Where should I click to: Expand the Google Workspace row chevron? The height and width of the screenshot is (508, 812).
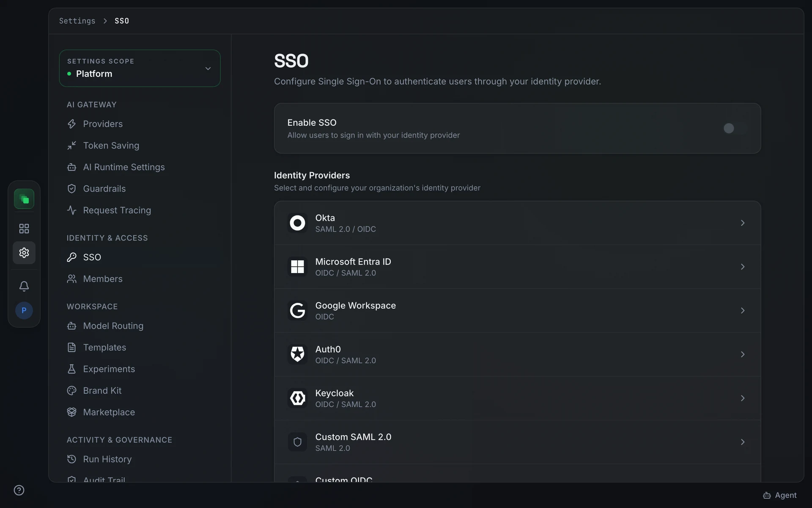(x=743, y=311)
